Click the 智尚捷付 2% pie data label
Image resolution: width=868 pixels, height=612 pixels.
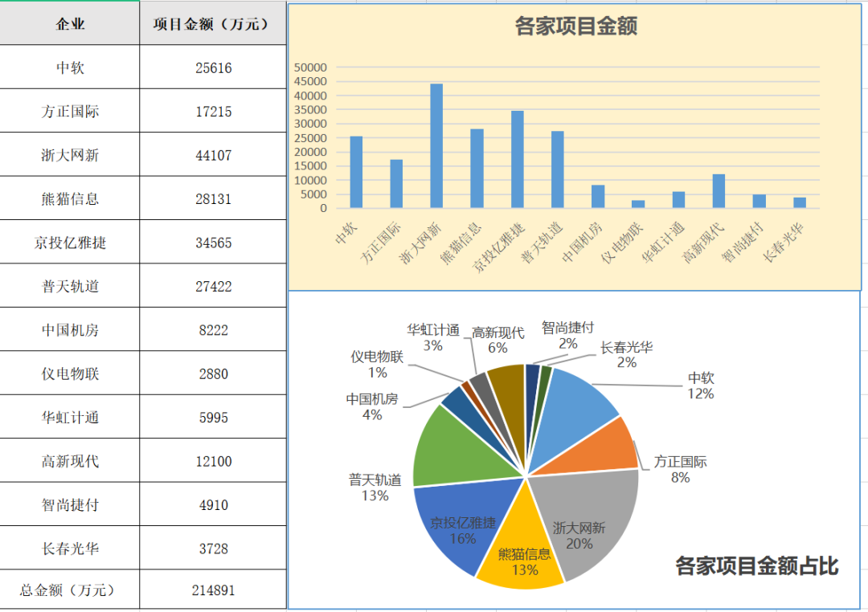[568, 336]
